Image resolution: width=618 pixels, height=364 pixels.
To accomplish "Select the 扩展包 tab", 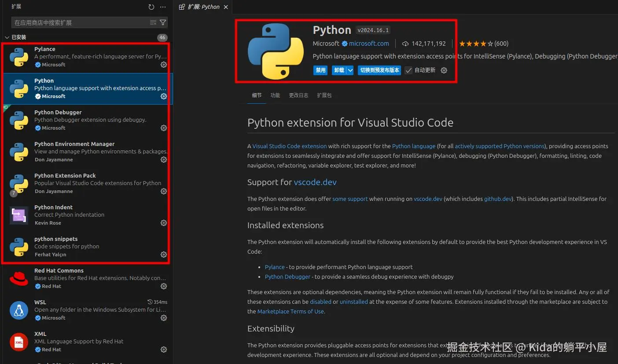I will click(324, 95).
